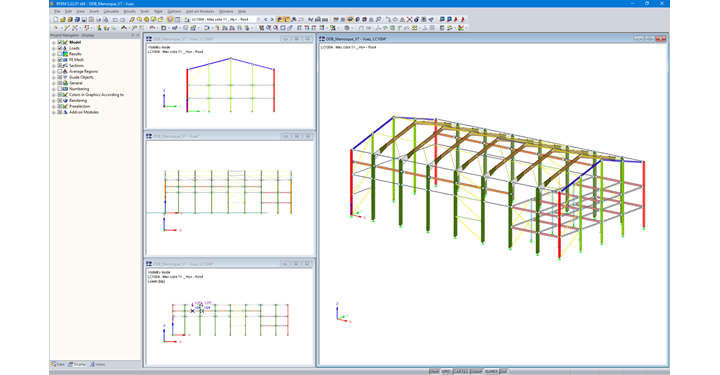Toggle the Model checkbox
The width and height of the screenshot is (720, 375).
[x=60, y=42]
